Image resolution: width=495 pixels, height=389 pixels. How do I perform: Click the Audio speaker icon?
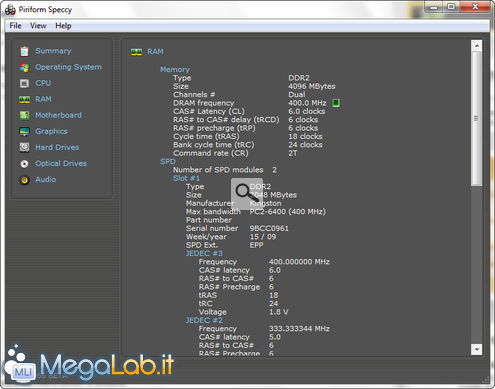pos(24,180)
